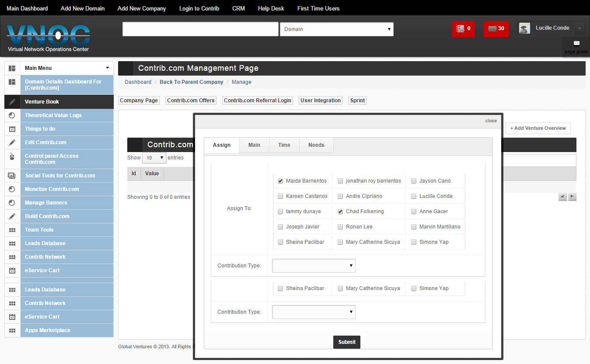Click the grid icon next to Team Tools
590x364 pixels.
12,230
